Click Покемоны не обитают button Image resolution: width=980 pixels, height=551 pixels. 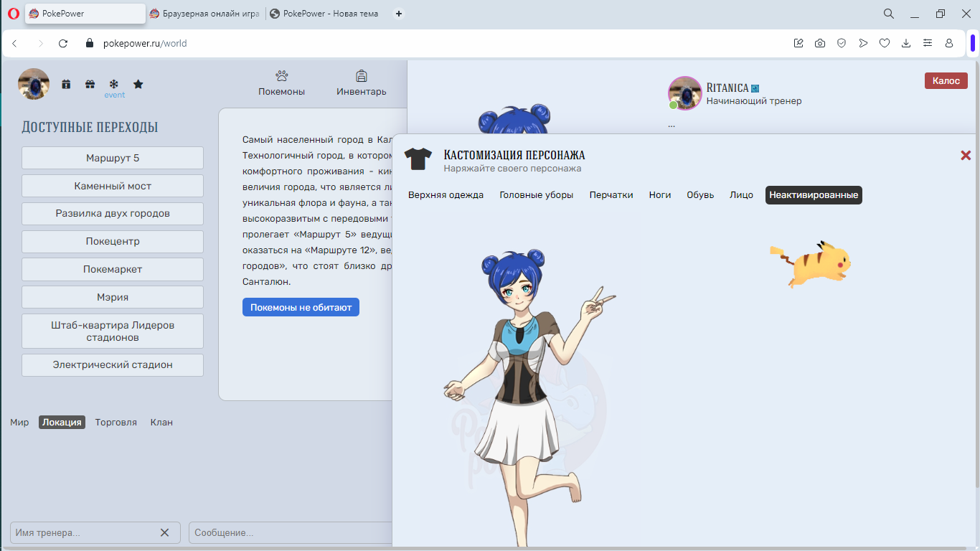(301, 307)
